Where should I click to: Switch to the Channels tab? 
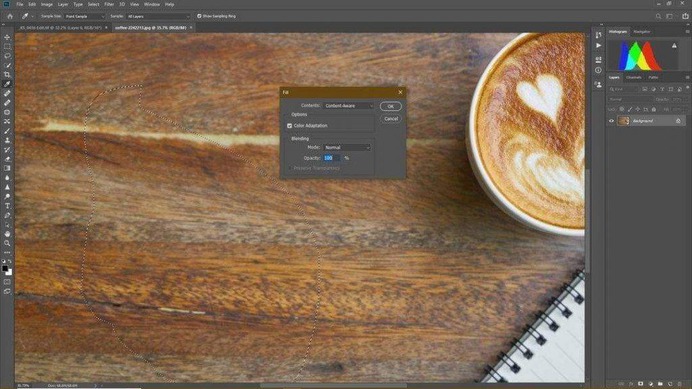pyautogui.click(x=634, y=77)
